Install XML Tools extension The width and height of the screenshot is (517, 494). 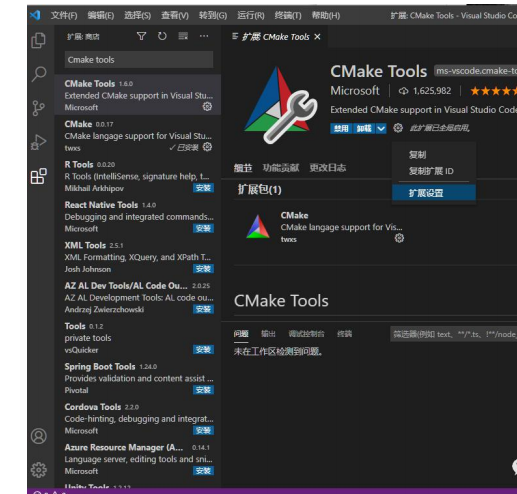pos(203,269)
